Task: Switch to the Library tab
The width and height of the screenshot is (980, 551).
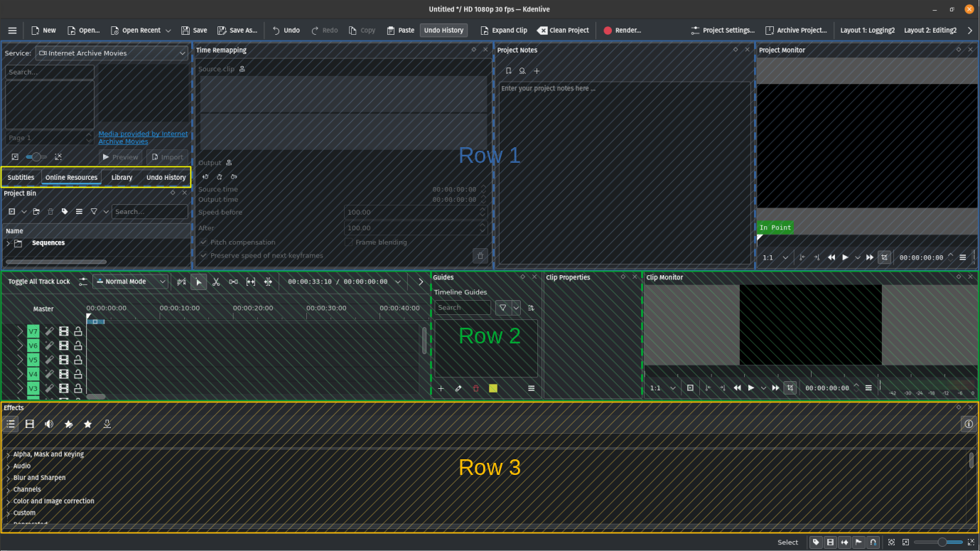Action: (x=122, y=178)
